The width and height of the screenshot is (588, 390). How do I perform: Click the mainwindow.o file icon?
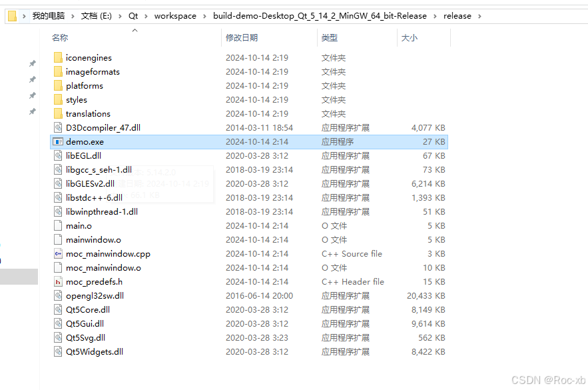coord(58,239)
